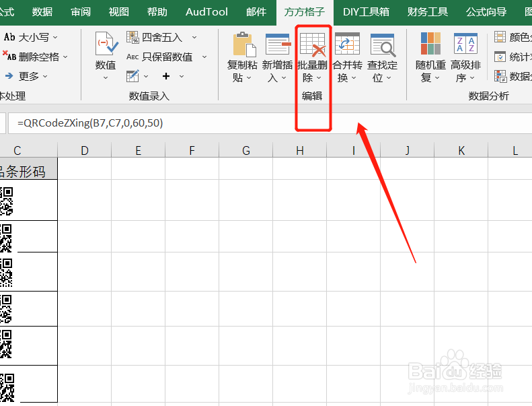Screen dimensions: 532x406
Task: Select column K header
Action: (x=461, y=150)
